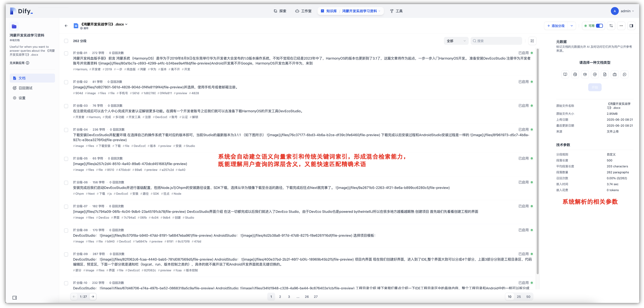Jump to page 27 of segments
The height and width of the screenshot is (308, 644).
(x=316, y=297)
